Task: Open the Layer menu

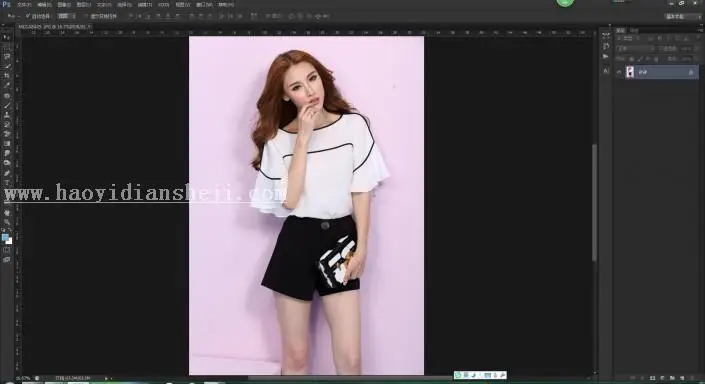Action: [84, 4]
